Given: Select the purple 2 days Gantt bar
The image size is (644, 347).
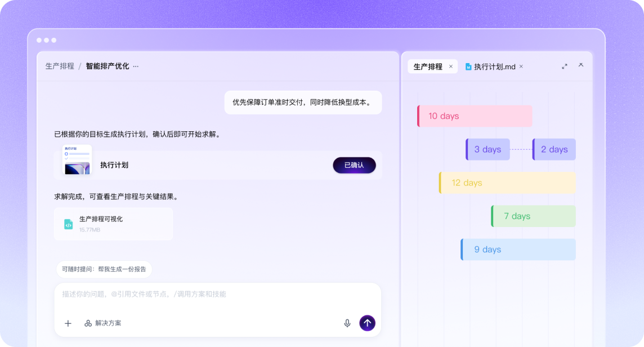Looking at the screenshot, I should tap(554, 149).
